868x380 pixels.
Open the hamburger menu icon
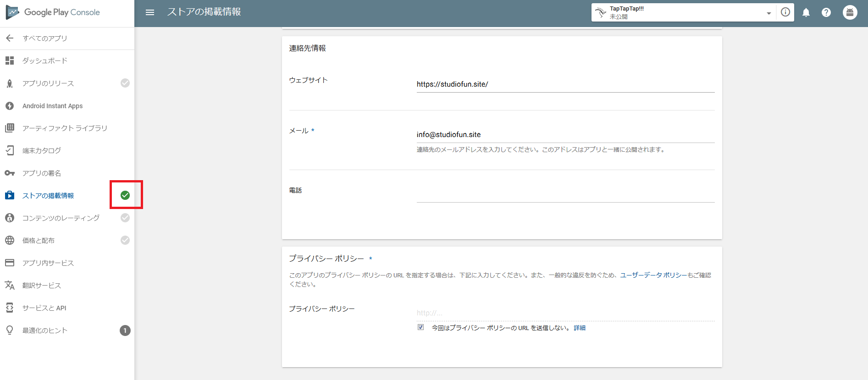(150, 12)
